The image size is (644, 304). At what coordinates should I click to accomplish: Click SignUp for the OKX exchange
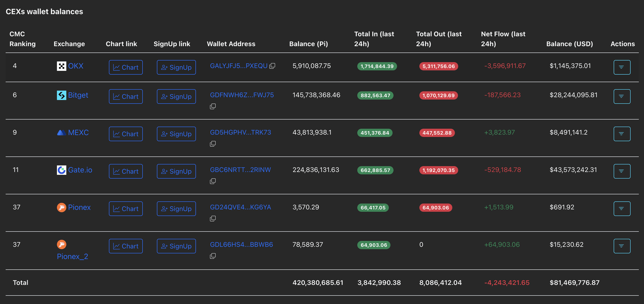point(176,67)
